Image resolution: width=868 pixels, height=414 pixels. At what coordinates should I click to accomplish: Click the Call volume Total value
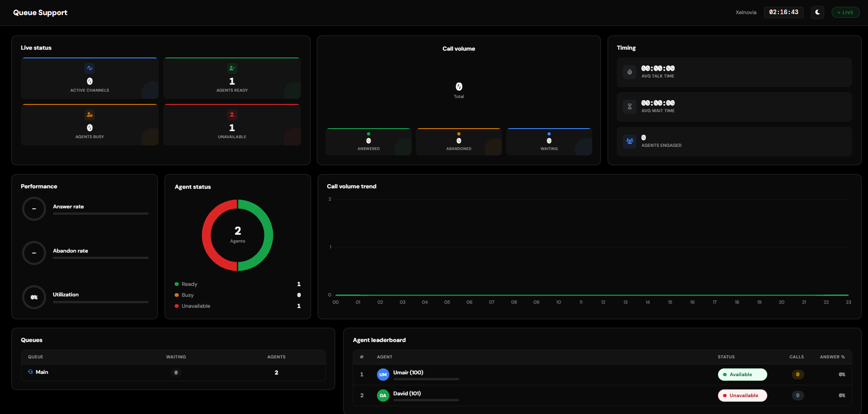(x=459, y=87)
